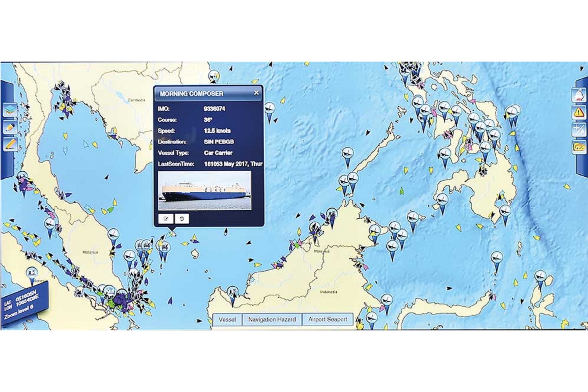Close the MORNING COMPOSER info popup

257,93
